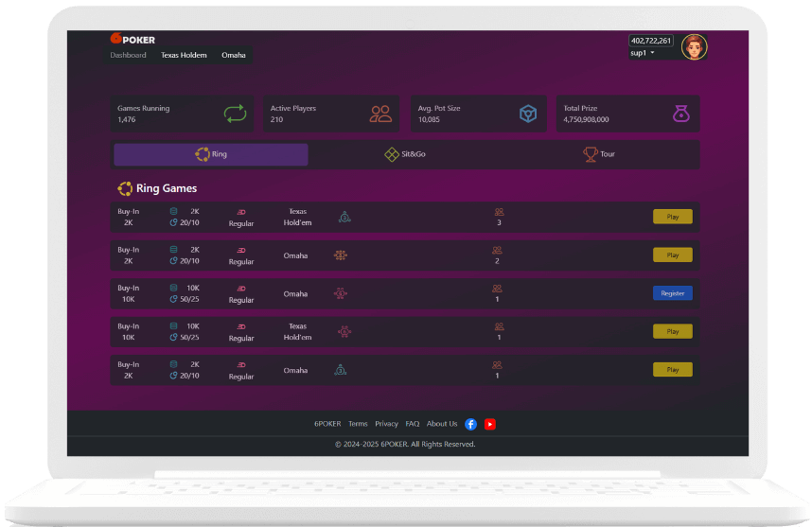
Task: Select Omaha in the top navigation
Action: (x=233, y=55)
